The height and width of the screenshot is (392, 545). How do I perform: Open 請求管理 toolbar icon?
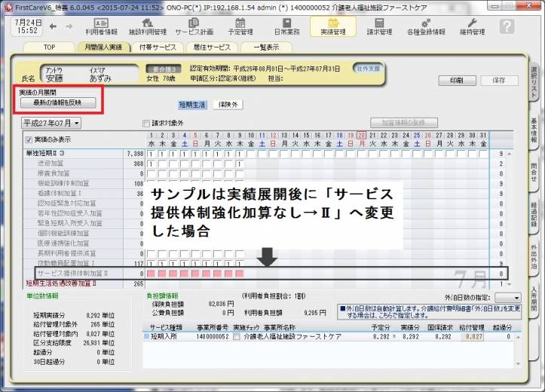point(379,27)
